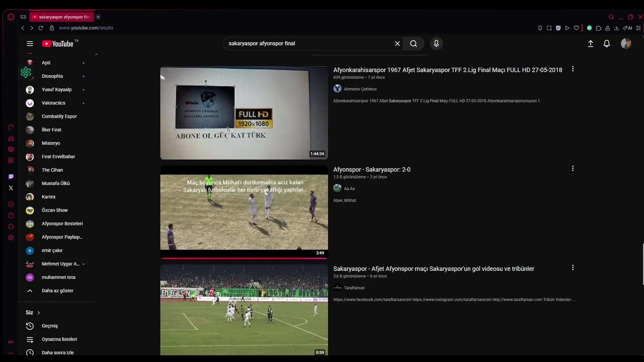Expand the Siz section chevron

[x=38, y=313]
